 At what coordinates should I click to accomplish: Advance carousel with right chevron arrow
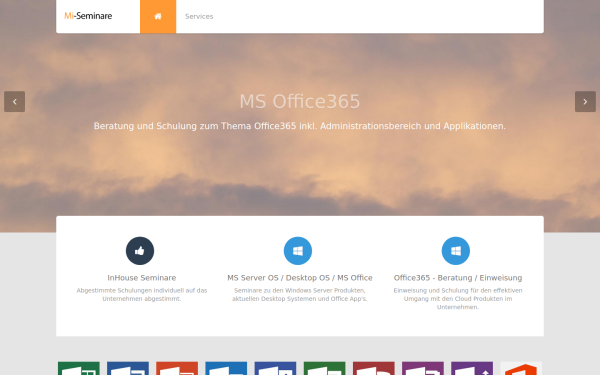585,101
